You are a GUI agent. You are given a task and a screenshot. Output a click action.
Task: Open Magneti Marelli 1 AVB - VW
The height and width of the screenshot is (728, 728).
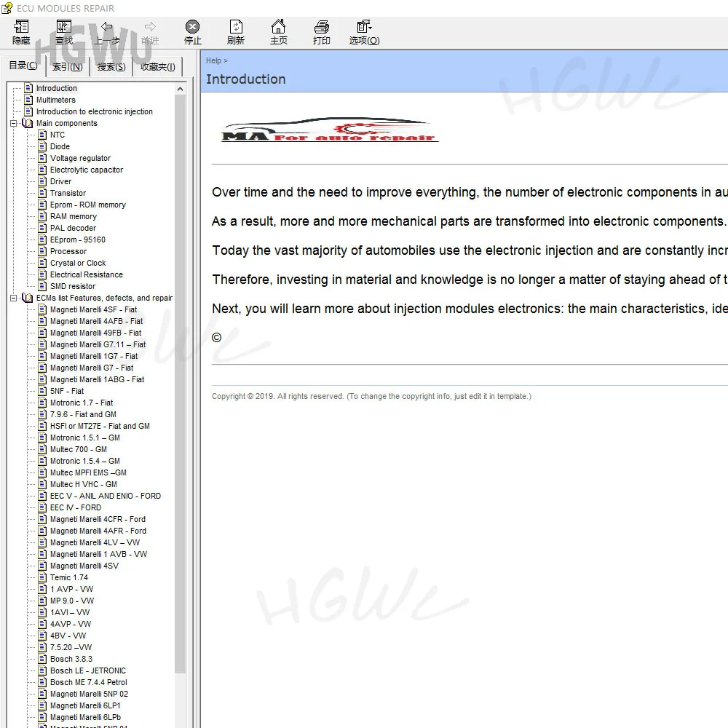point(98,554)
